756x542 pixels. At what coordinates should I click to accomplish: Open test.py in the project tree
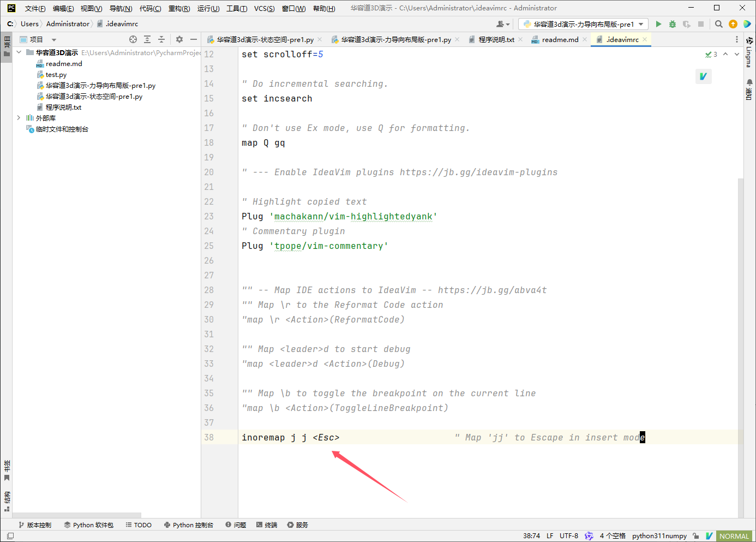[x=56, y=75]
